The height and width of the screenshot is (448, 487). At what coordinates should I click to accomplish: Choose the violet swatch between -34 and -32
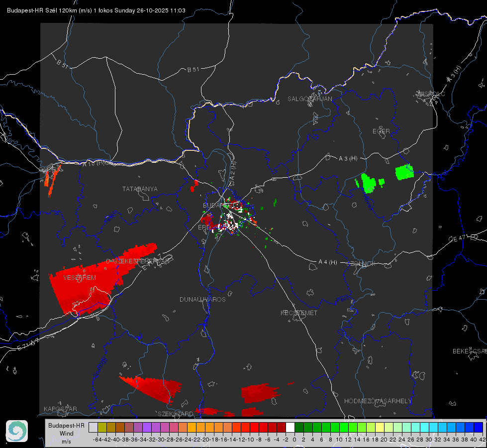147,427
